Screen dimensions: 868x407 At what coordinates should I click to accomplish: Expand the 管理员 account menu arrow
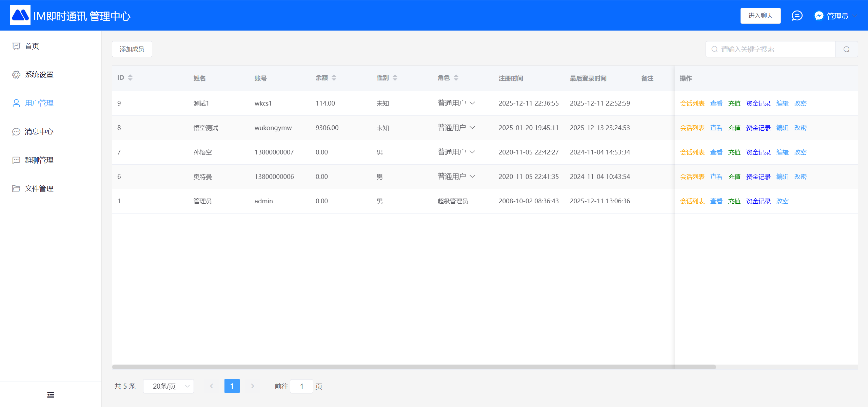coord(855,16)
